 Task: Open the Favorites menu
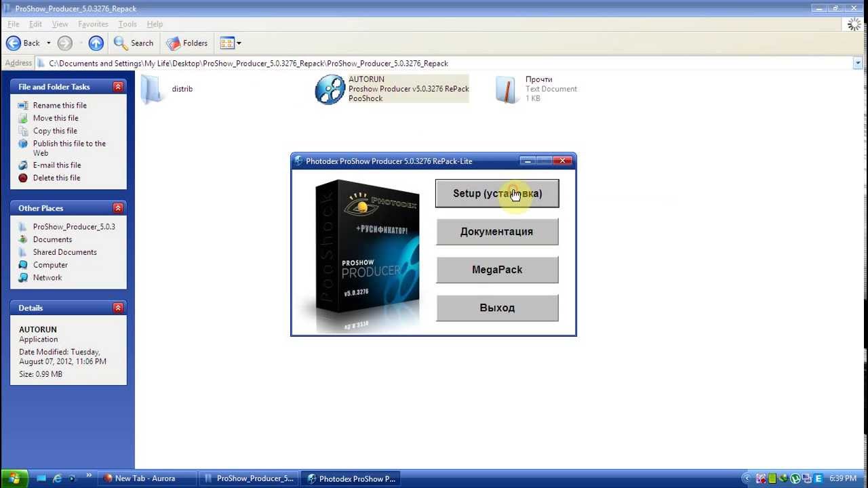pos(93,24)
